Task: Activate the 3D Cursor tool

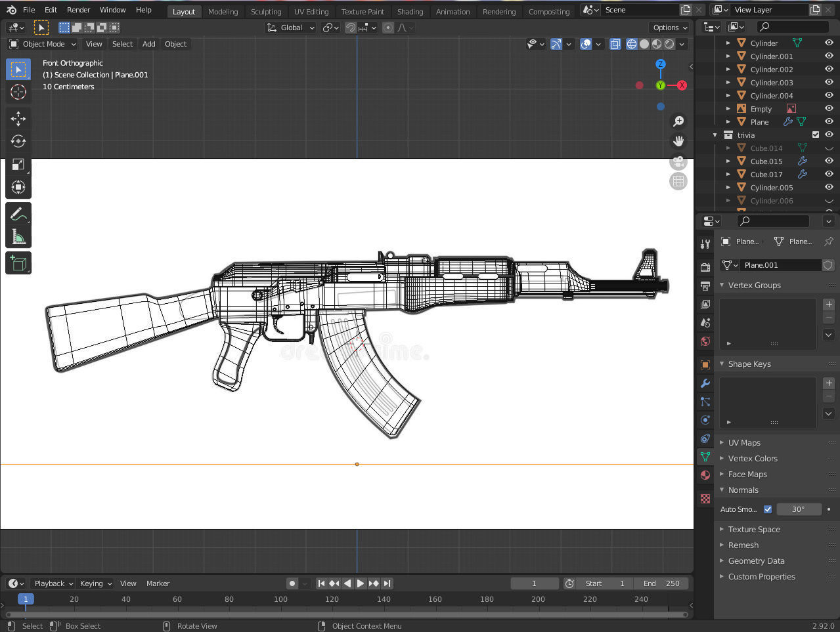Action: pyautogui.click(x=18, y=92)
